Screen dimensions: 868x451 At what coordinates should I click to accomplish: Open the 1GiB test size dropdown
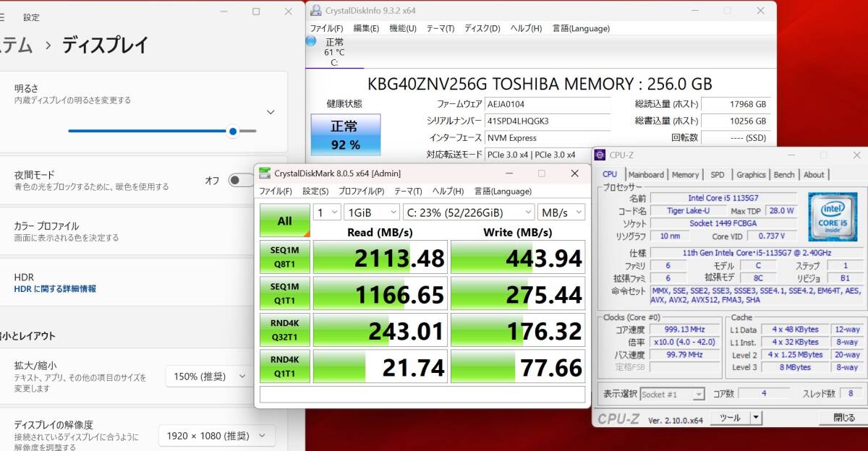pos(372,212)
